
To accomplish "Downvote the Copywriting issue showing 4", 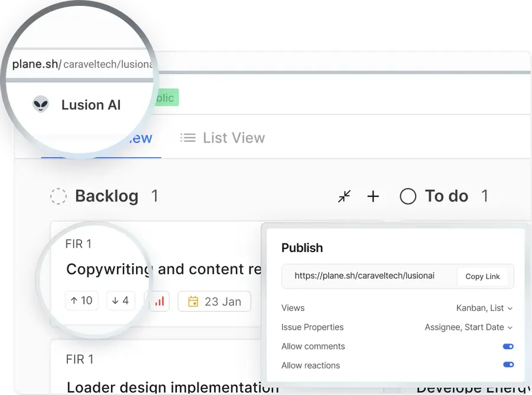I will click(x=121, y=300).
